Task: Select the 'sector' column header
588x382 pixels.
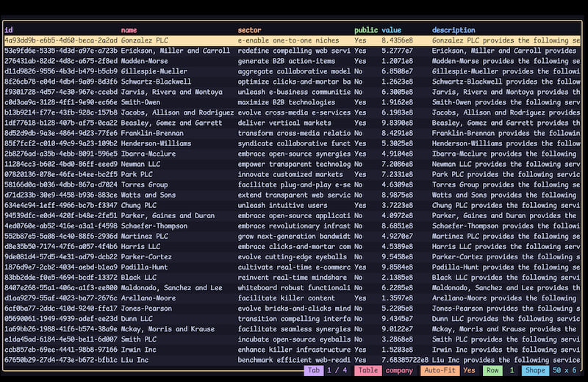Action: pyautogui.click(x=249, y=30)
